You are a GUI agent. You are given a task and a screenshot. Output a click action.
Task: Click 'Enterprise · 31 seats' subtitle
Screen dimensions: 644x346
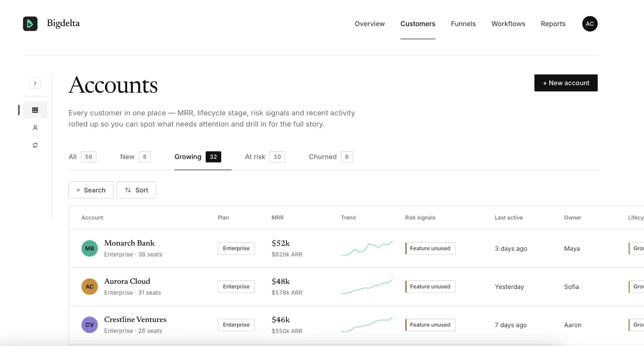[x=132, y=293]
